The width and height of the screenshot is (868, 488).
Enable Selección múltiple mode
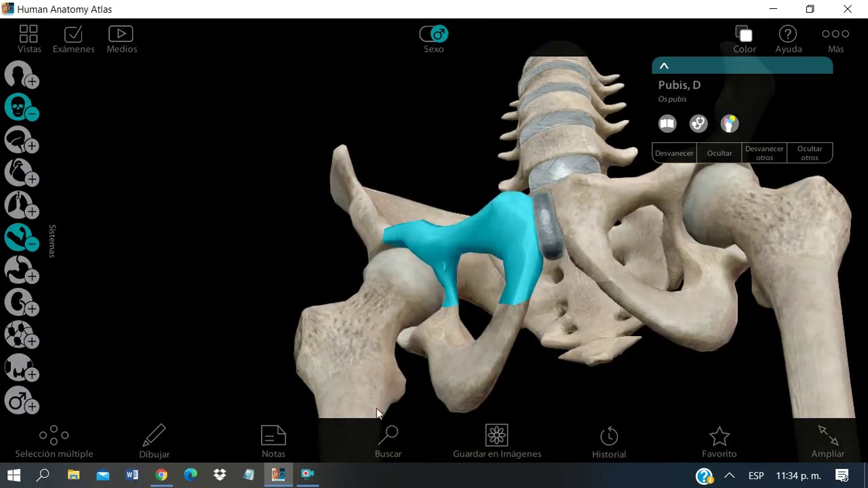[x=54, y=441]
